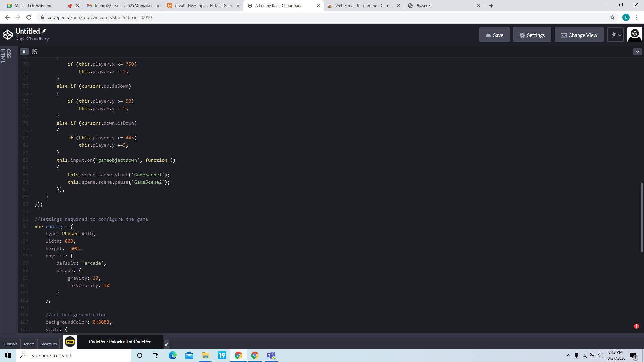Open Chrome three-dot menu
The image size is (644, 362).
tap(637, 17)
